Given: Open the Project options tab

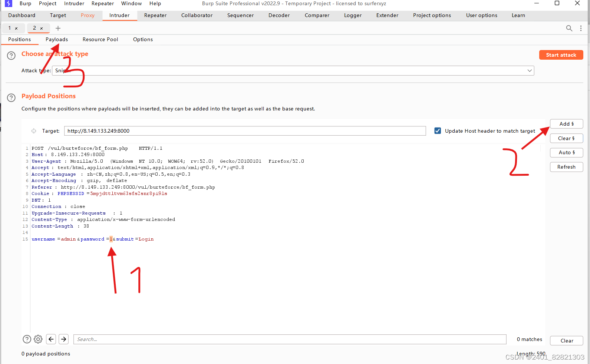Looking at the screenshot, I should click(x=432, y=15).
